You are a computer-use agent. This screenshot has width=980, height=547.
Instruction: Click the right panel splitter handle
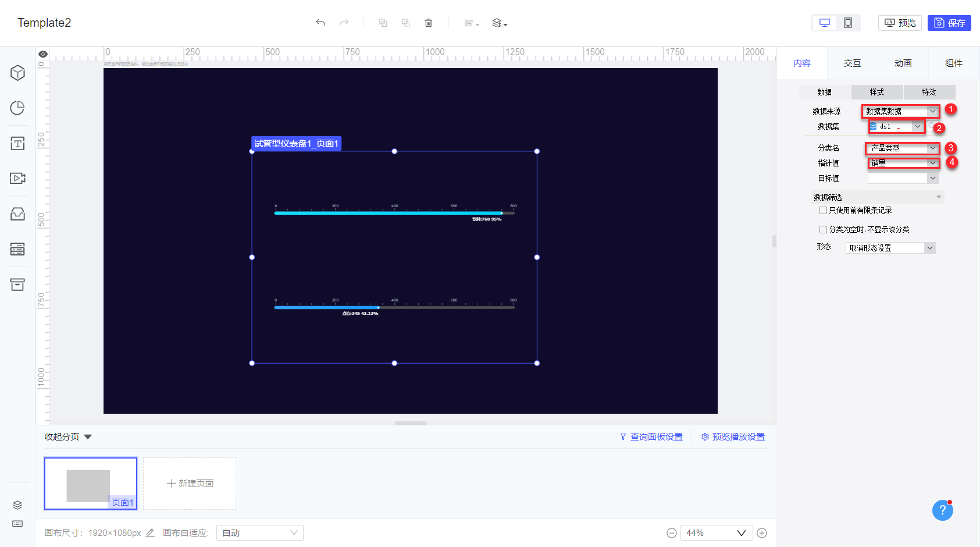[x=774, y=241]
